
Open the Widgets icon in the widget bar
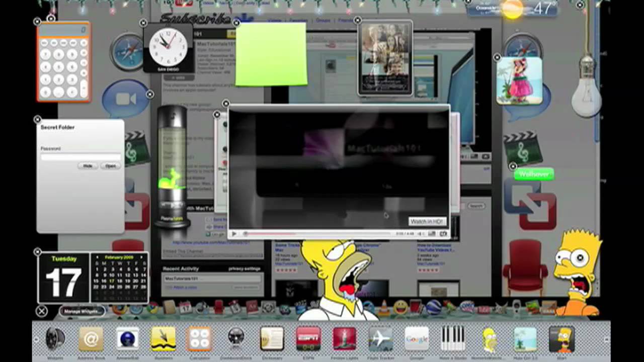coord(55,338)
